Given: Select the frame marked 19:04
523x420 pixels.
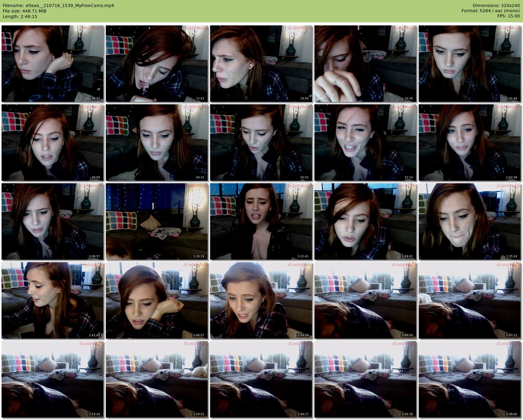Looking at the screenshot, I should tap(261, 64).
